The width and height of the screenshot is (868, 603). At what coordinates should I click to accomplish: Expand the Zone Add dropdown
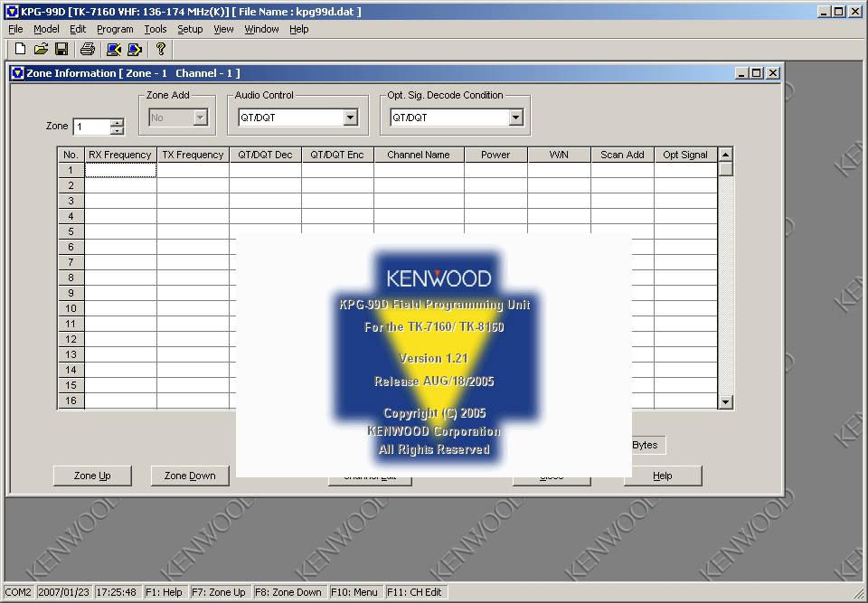tap(201, 118)
